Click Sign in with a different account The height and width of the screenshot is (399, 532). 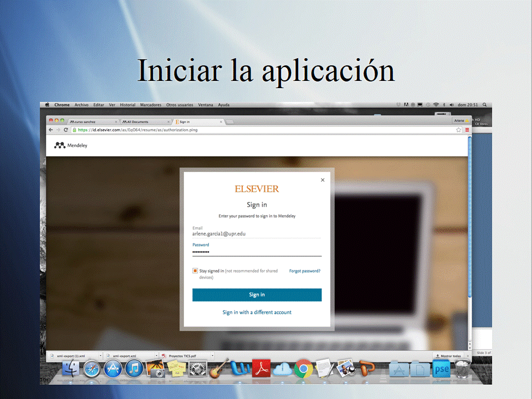pos(257,312)
